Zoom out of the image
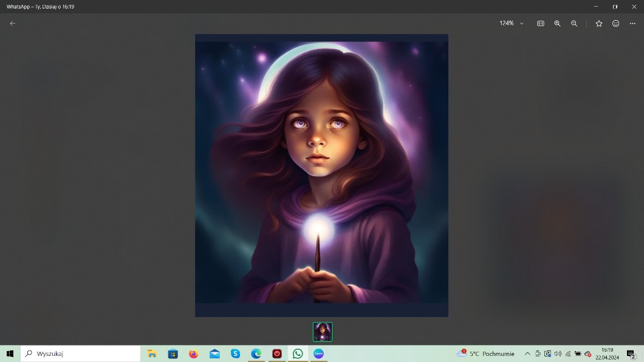The image size is (644, 362). tap(574, 23)
